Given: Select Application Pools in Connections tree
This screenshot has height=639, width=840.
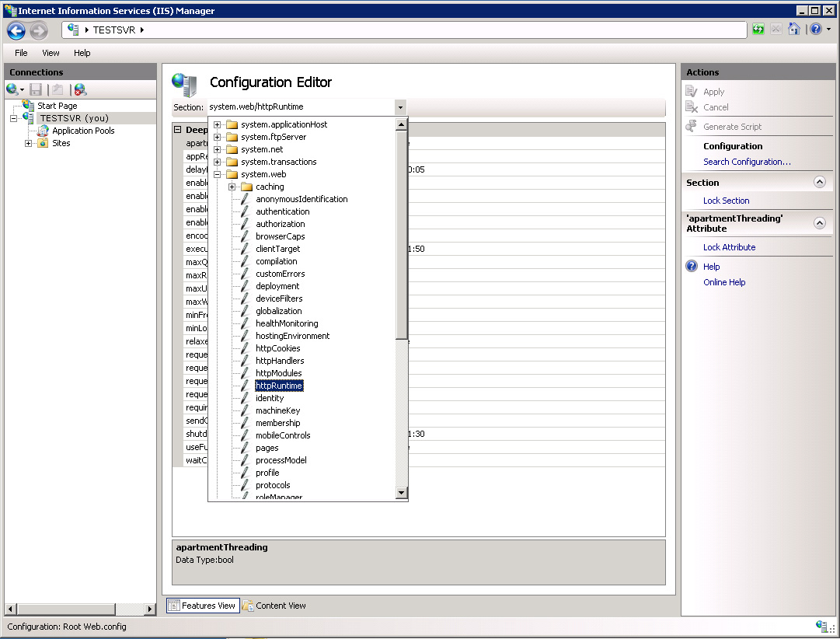Looking at the screenshot, I should [x=83, y=131].
